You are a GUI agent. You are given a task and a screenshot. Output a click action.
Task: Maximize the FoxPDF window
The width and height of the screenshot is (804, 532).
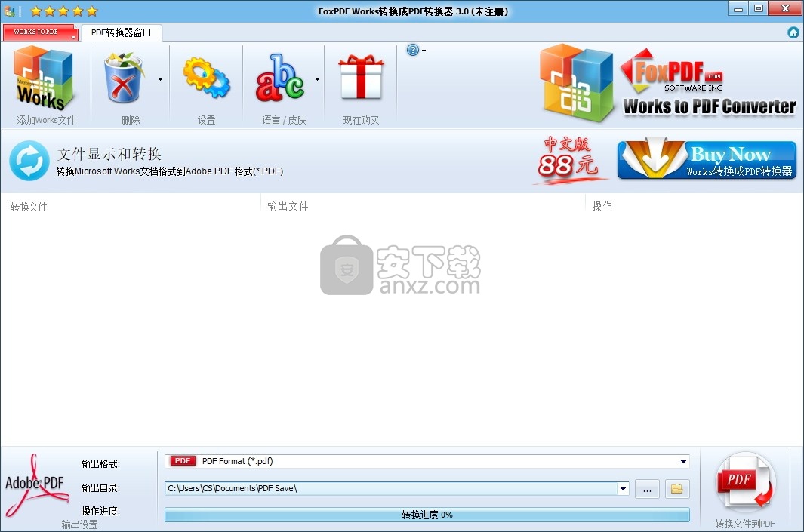[759, 9]
